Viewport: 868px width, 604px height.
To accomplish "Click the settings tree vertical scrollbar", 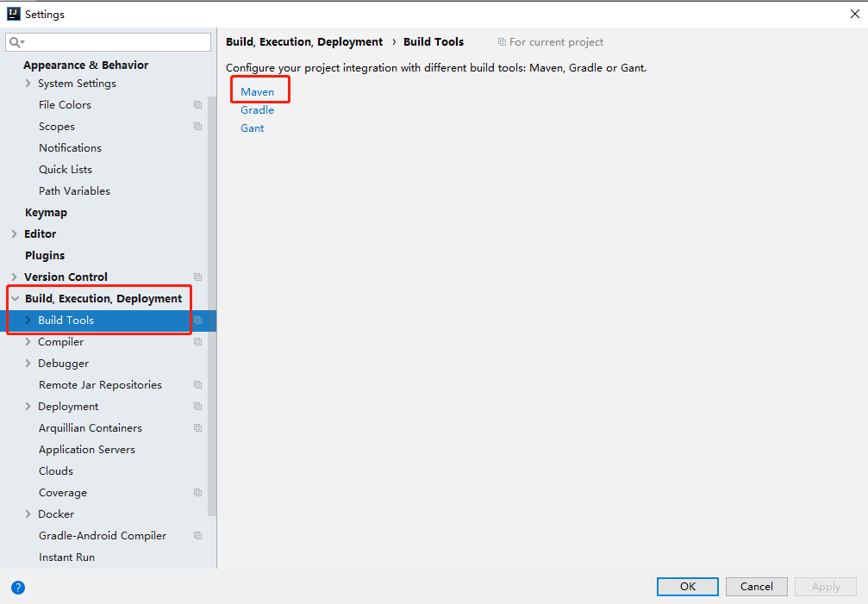I will 212,306.
